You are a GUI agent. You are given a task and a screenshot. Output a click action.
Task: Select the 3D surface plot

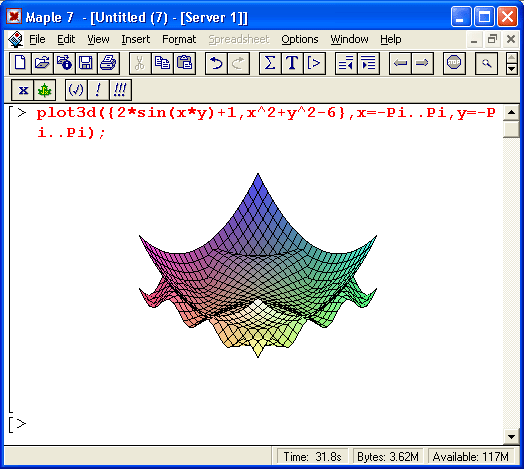tap(258, 265)
